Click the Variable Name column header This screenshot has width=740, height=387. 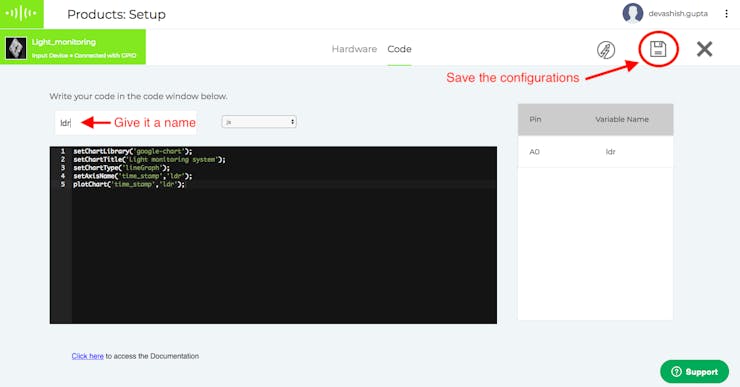click(622, 119)
